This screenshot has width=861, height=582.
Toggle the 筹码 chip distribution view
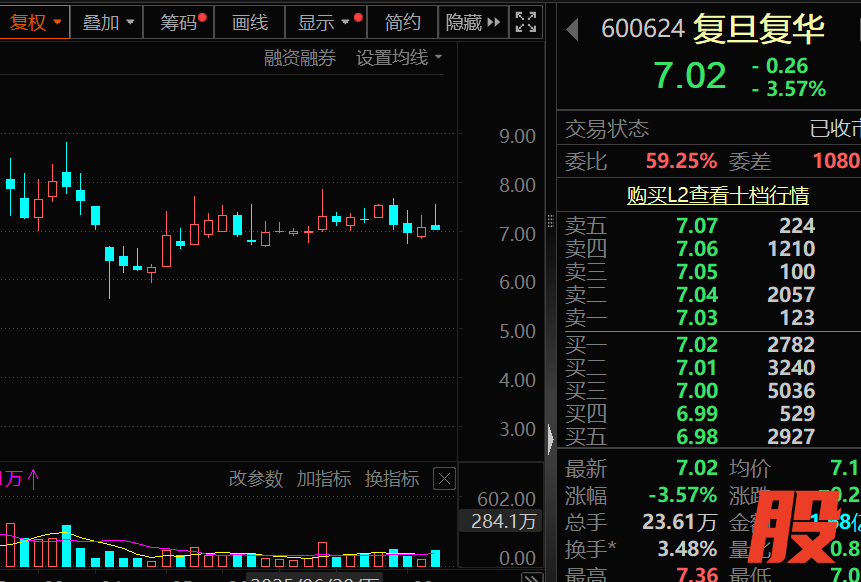point(180,22)
